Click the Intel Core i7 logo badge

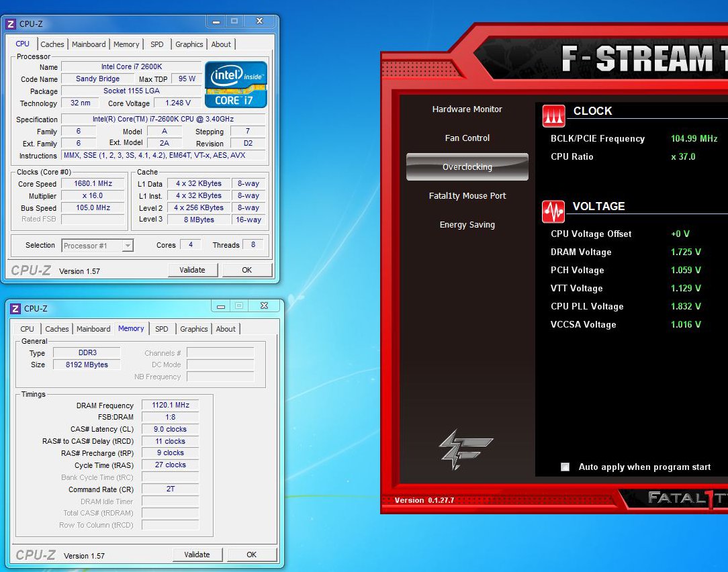(x=236, y=85)
